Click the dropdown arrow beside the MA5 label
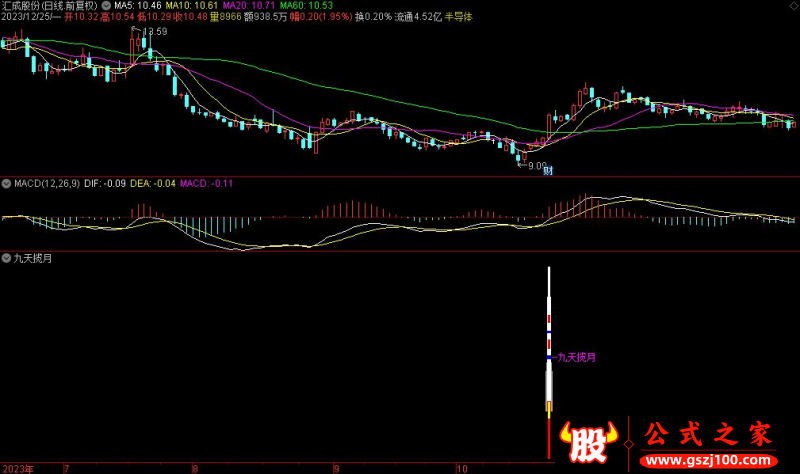Viewport: 800px width, 474px height. point(107,5)
